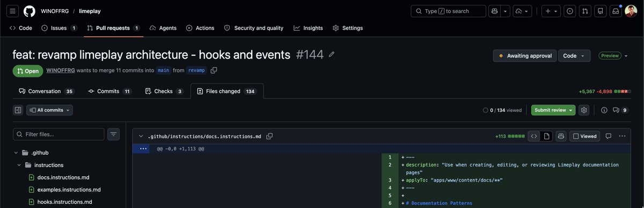
Task: Open pull requests icon in header
Action: click(x=586, y=11)
